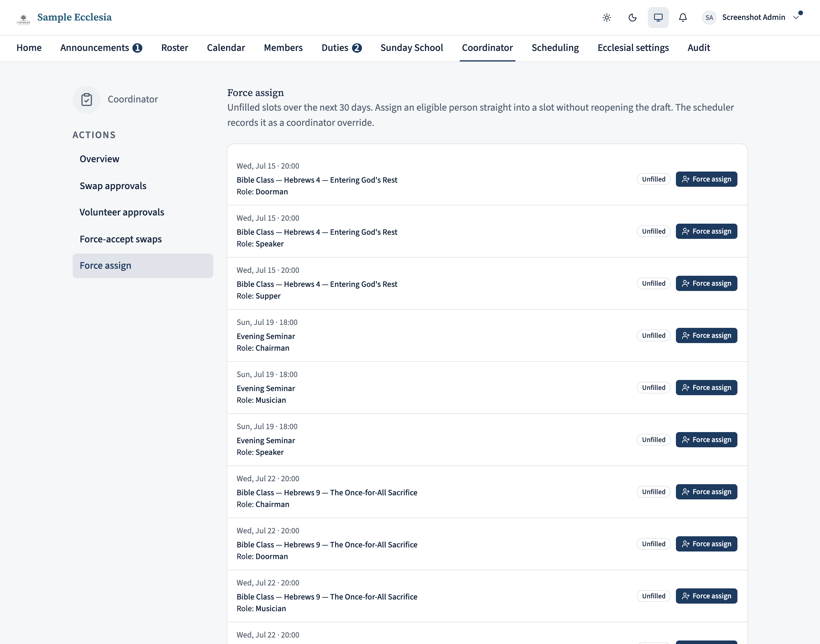Click Unfilled badge for Evening Seminar Chairman
Image resolution: width=820 pixels, height=644 pixels.
654,335
